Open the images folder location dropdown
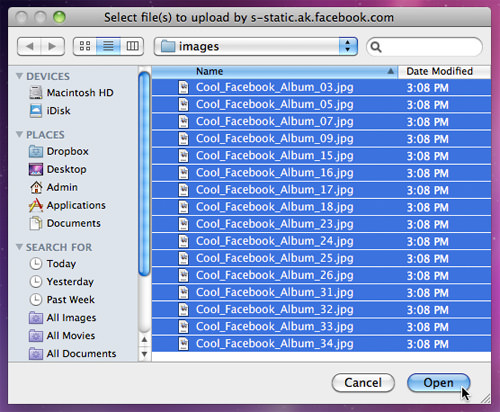Screen dimensions: 500x412 pyautogui.click(x=256, y=46)
